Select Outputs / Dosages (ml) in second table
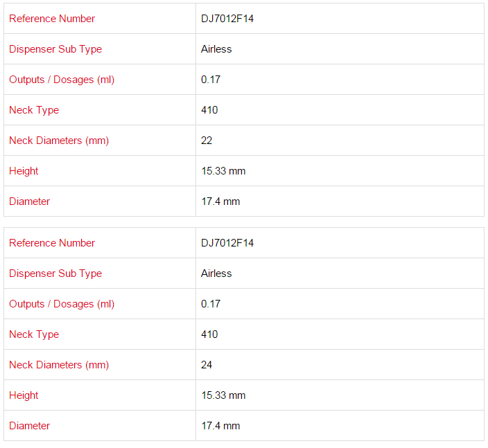This screenshot has width=488, height=448. tap(62, 304)
